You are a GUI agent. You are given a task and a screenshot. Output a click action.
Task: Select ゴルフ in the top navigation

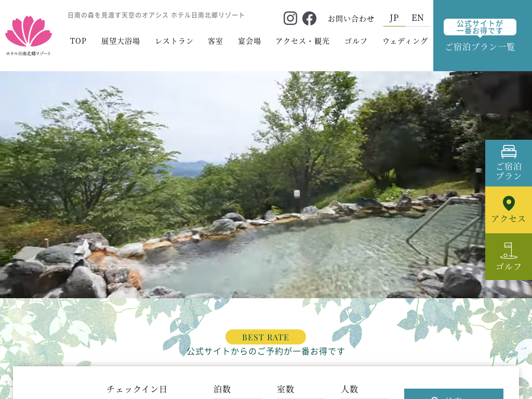coord(356,41)
